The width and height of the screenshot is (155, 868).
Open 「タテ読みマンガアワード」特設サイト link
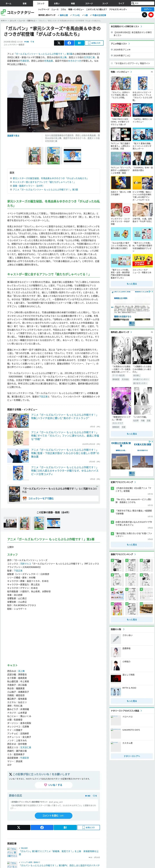(x=132, y=63)
